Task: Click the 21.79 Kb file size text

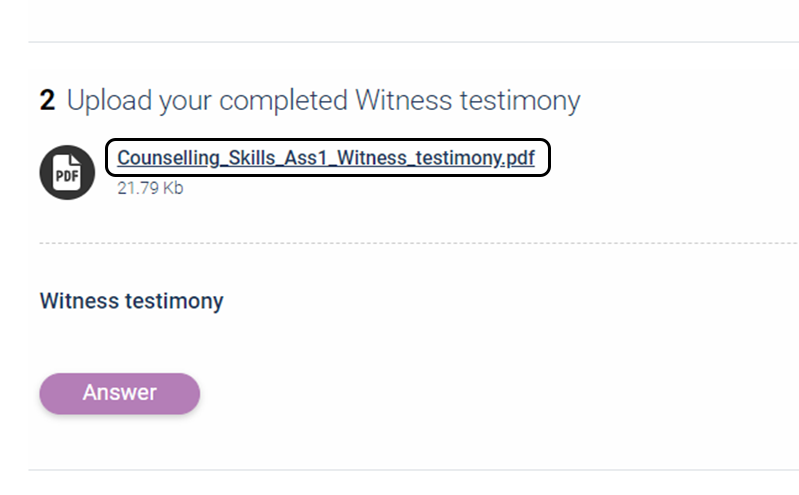Action: tap(150, 188)
